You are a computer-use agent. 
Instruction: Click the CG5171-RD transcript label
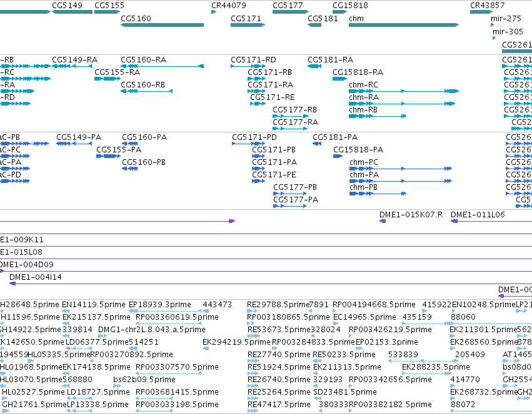coord(253,59)
